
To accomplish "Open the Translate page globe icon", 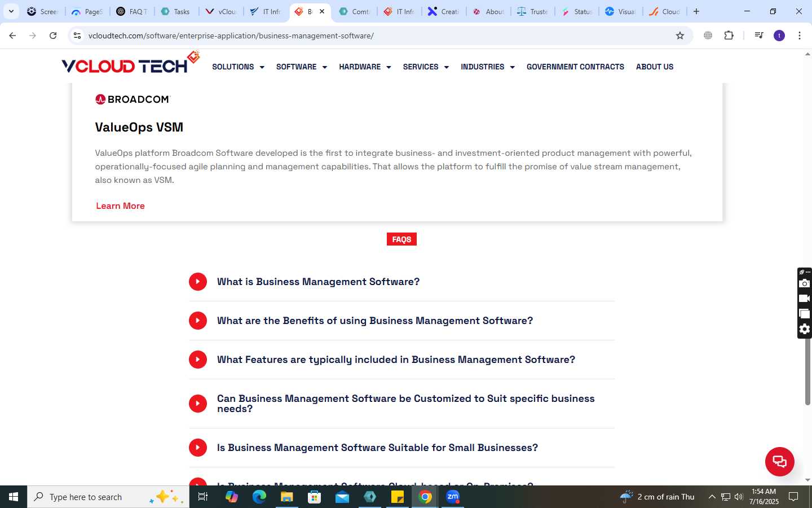I will pos(708,36).
